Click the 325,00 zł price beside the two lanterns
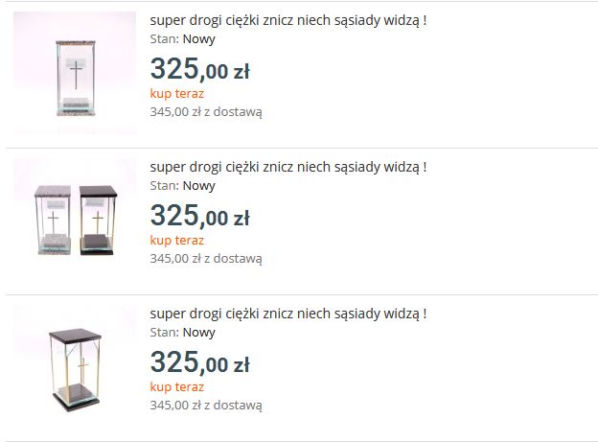 coord(200,215)
